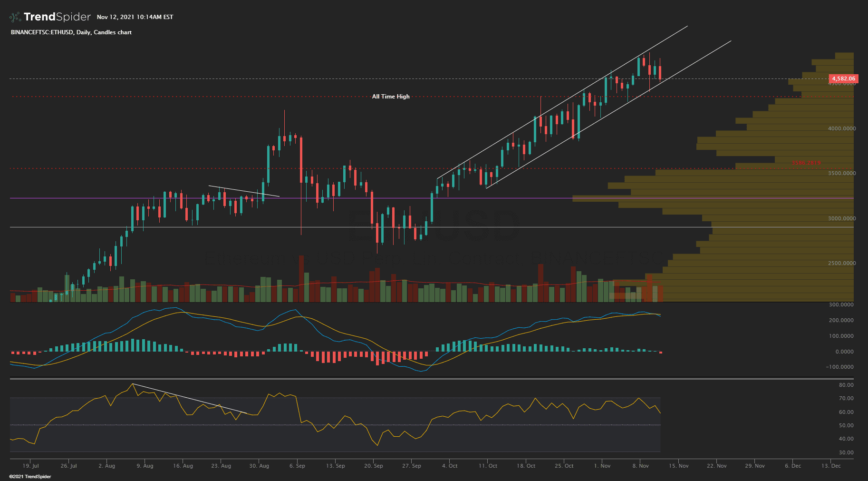
Task: Click the 70.0000 RSI overbought axis label
Action: point(846,398)
